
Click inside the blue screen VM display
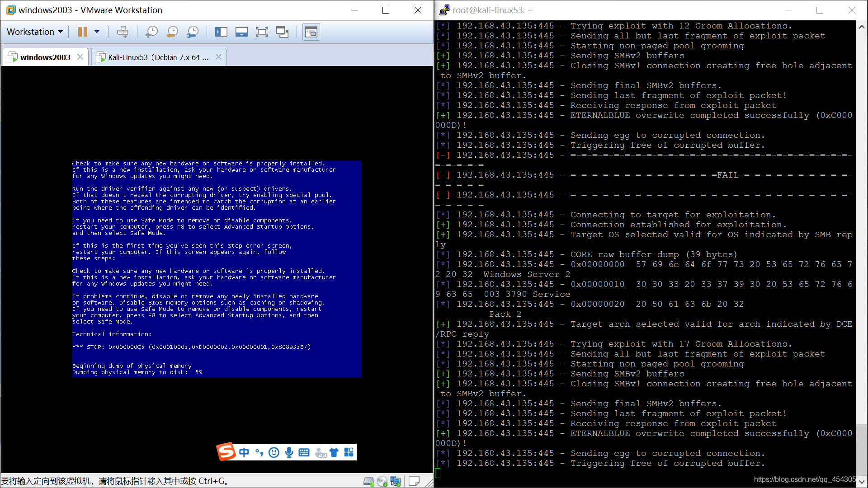click(217, 269)
